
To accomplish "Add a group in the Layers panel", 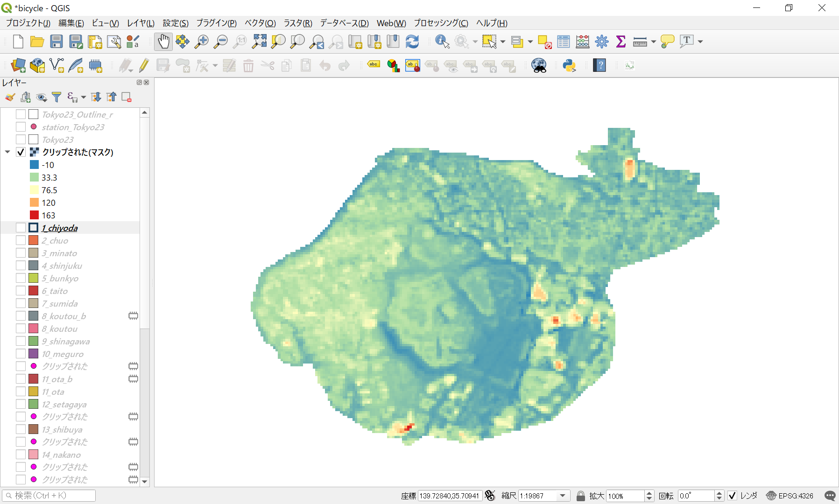I will (26, 97).
